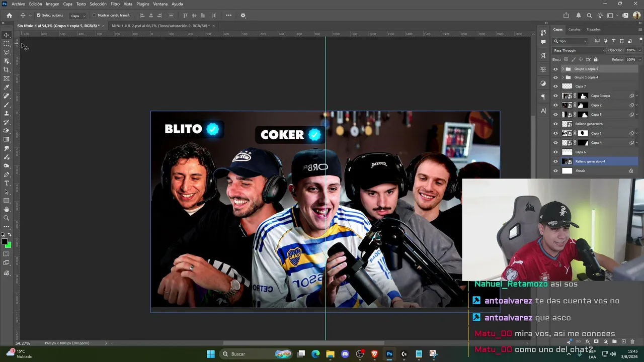Viewport: 644px width, 362px height.
Task: Open the Edición menu
Action: coord(35,4)
